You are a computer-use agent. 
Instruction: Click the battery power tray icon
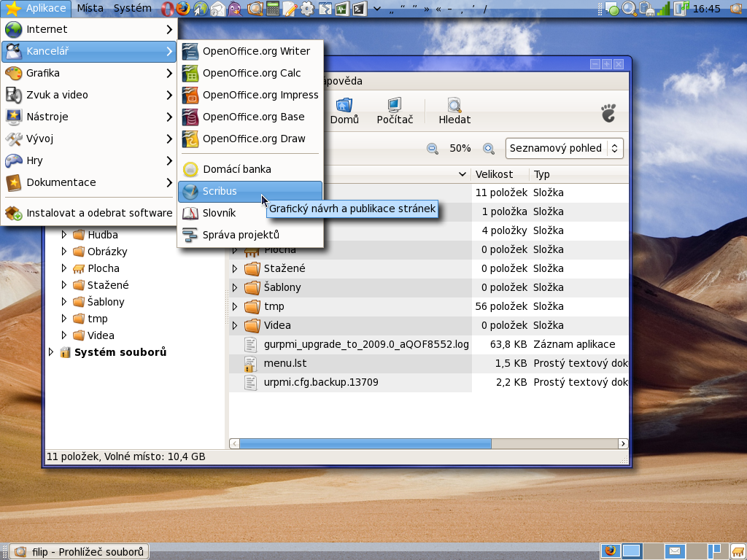tap(646, 9)
